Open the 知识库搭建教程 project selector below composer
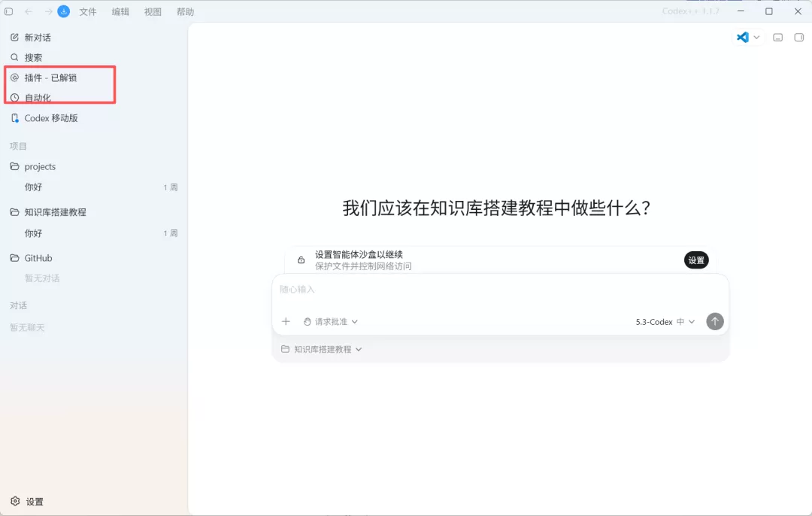This screenshot has width=812, height=516. coord(322,349)
